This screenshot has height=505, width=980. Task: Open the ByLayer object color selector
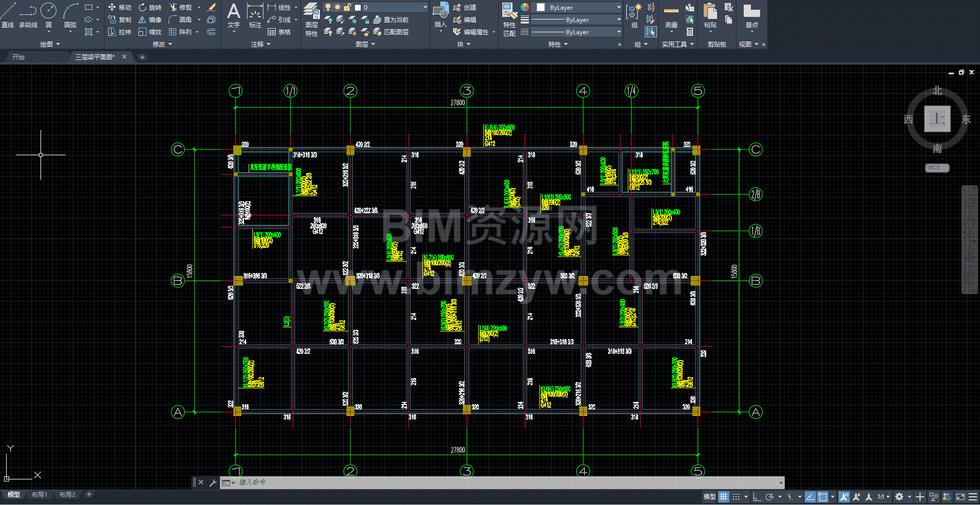point(578,7)
